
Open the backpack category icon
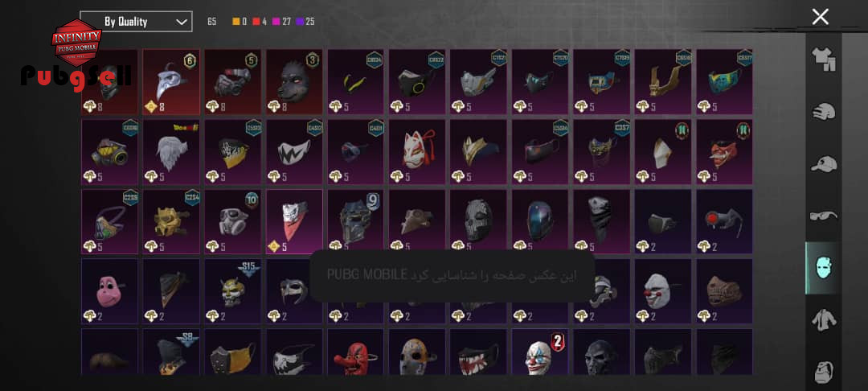point(823,372)
